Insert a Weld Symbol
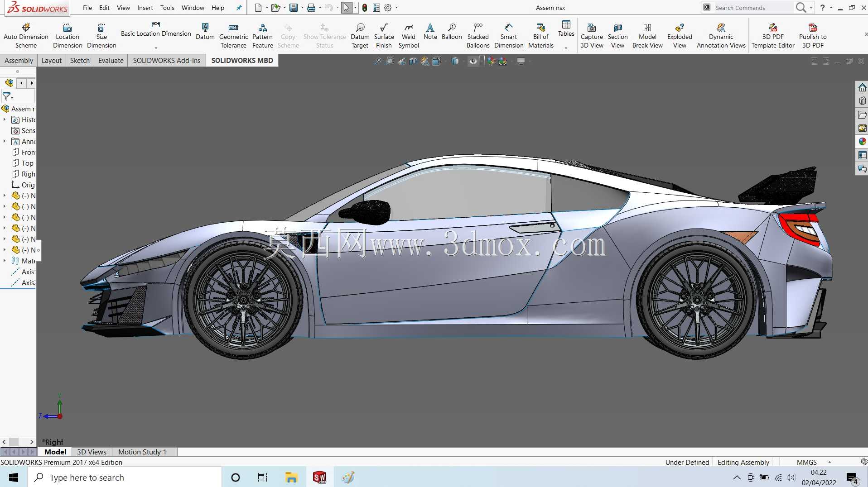Image resolution: width=868 pixels, height=487 pixels. coord(408,36)
